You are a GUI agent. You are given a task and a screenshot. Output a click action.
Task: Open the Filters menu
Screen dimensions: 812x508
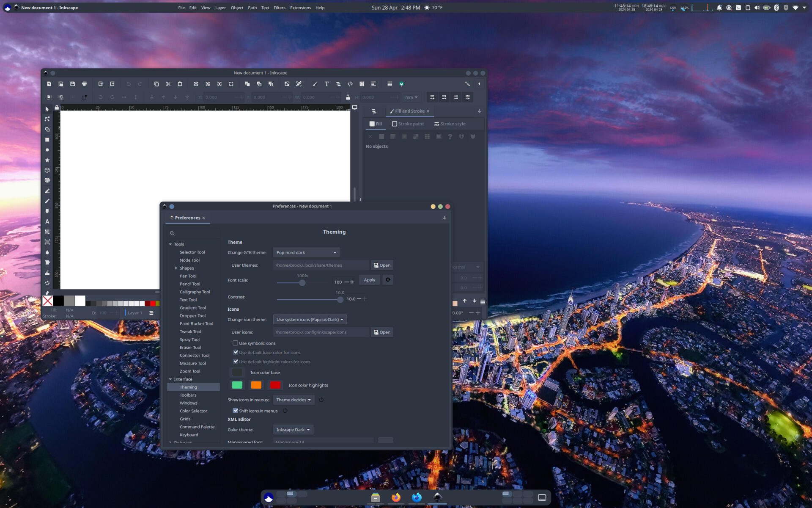tap(279, 8)
